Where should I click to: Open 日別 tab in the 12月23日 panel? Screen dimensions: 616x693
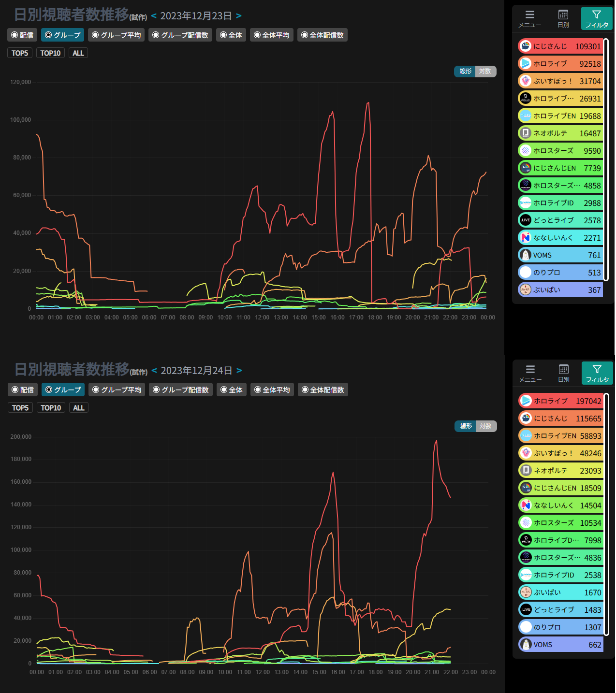coord(563,18)
